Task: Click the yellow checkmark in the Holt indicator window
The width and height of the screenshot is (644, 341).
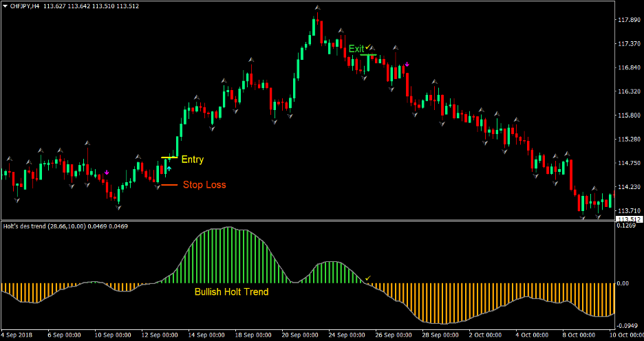Action: click(368, 278)
